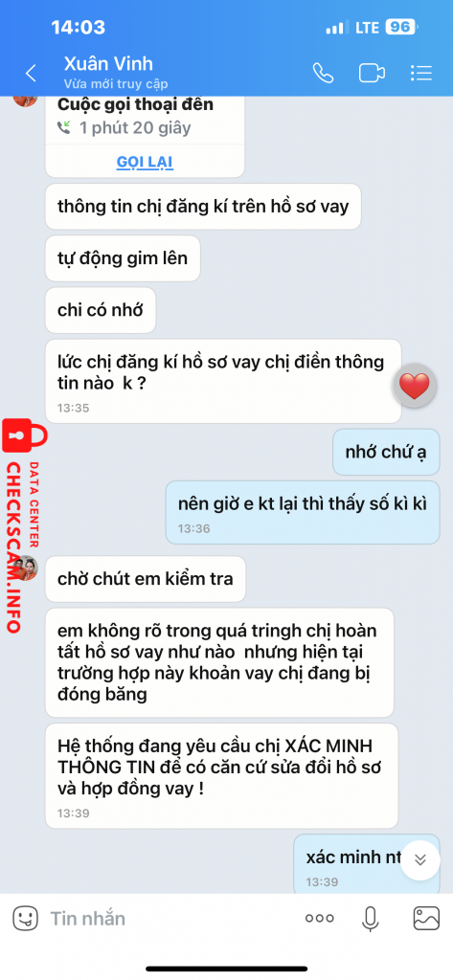453x980 pixels.
Task: Open Xuân Vinh contact name header
Action: click(x=108, y=64)
